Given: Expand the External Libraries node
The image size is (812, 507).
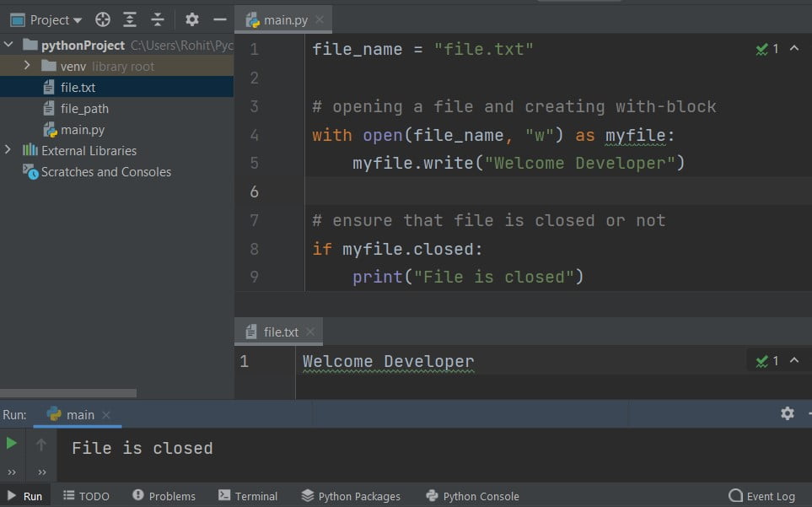Looking at the screenshot, I should (7, 150).
